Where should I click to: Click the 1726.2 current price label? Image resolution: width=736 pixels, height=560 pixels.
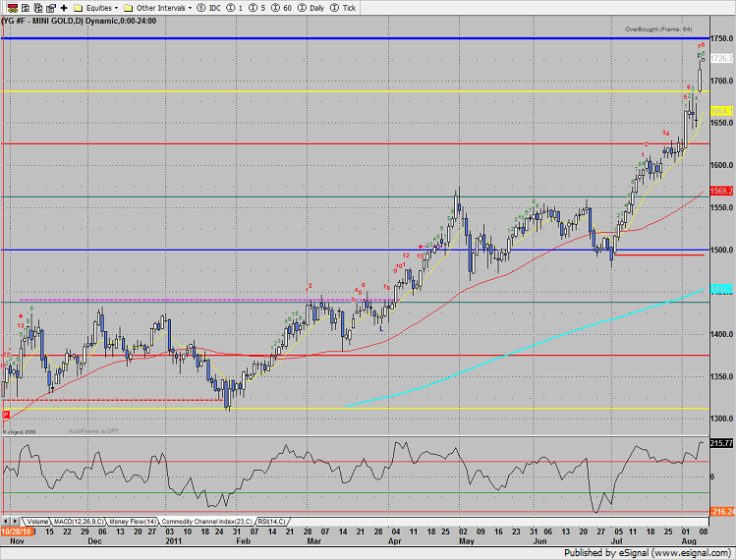tap(721, 59)
